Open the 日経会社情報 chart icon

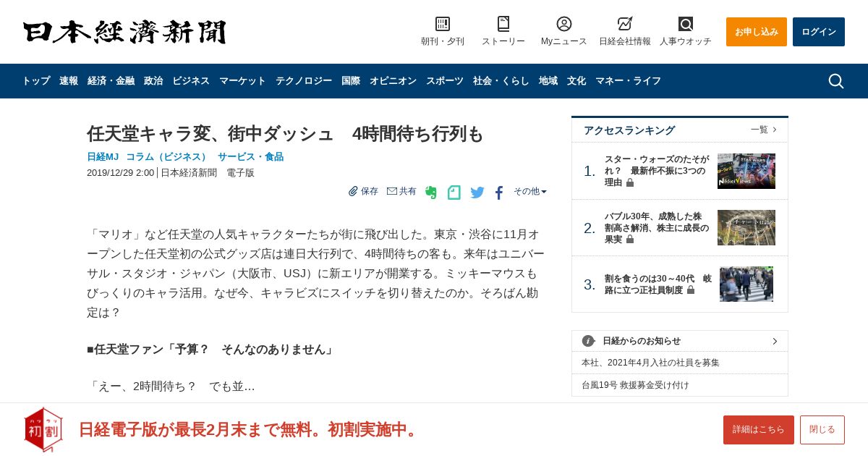tap(625, 24)
